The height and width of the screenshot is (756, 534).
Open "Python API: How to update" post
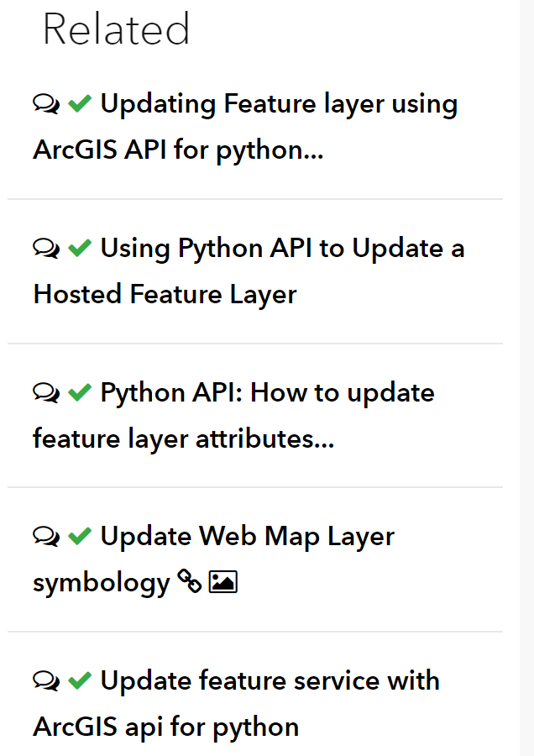pyautogui.click(x=267, y=394)
